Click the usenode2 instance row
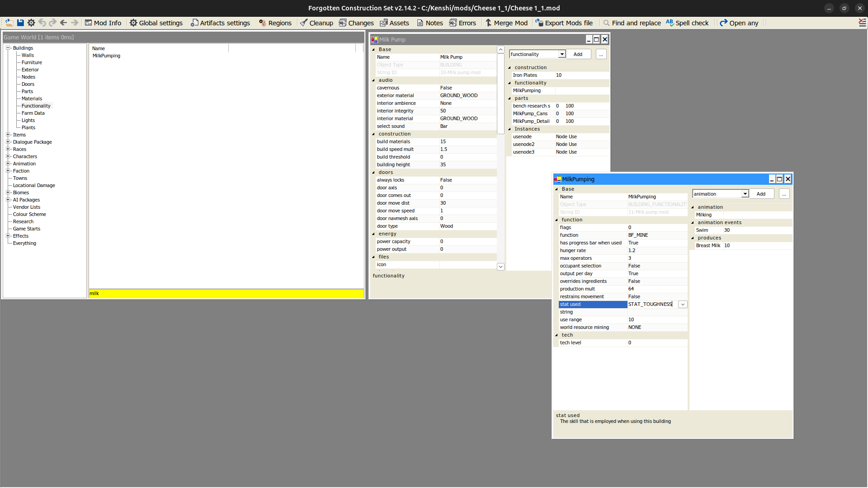Image resolution: width=868 pixels, height=488 pixels. click(x=560, y=145)
